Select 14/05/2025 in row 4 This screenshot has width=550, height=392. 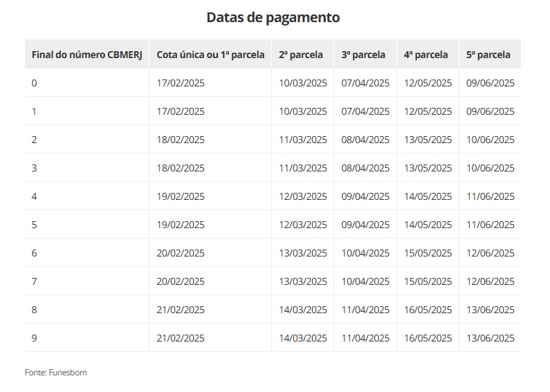pyautogui.click(x=428, y=197)
